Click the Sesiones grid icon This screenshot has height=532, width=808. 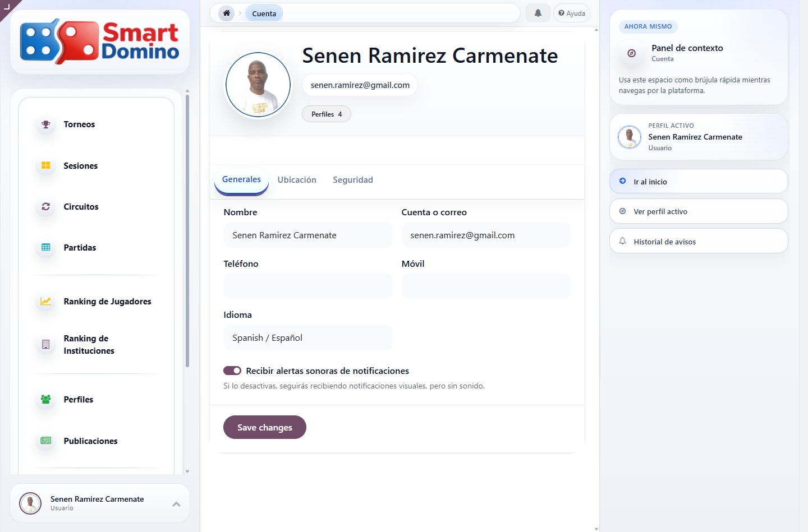pos(46,165)
